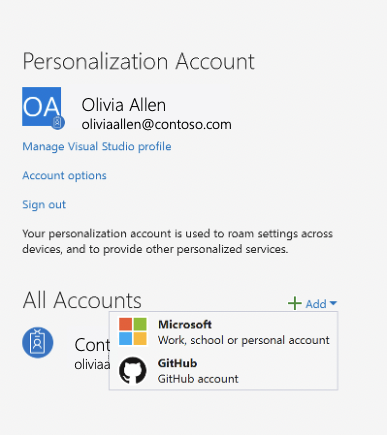The height and width of the screenshot is (436, 388).
Task: Select 'Work, school or personal account' text
Action: click(243, 340)
